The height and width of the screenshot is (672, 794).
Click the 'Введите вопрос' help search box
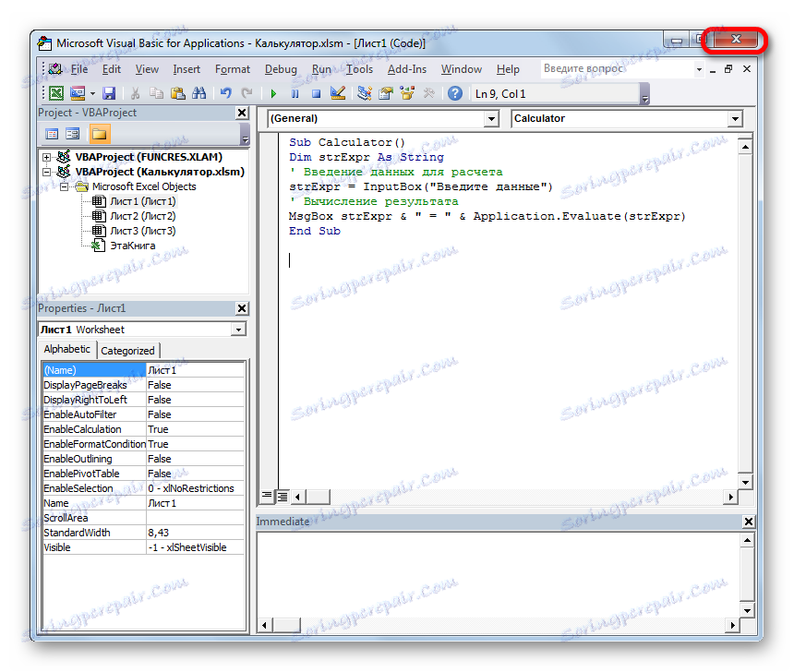[x=617, y=69]
